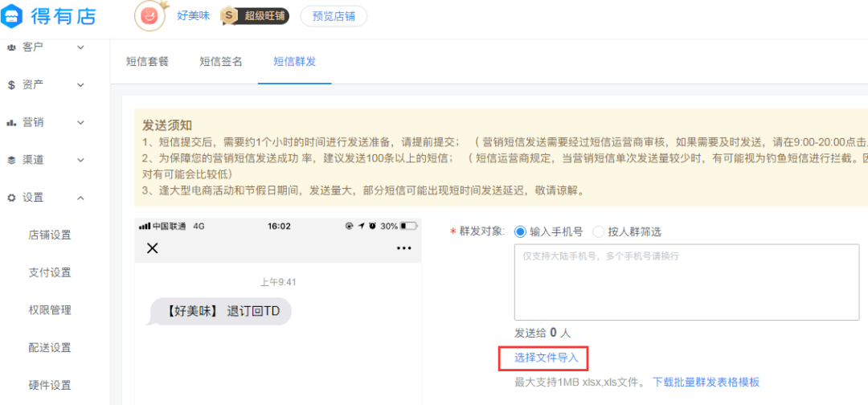Click the 最大支持1MB xlsx,xls文件 hint text
The height and width of the screenshot is (405, 868).
[579, 382]
